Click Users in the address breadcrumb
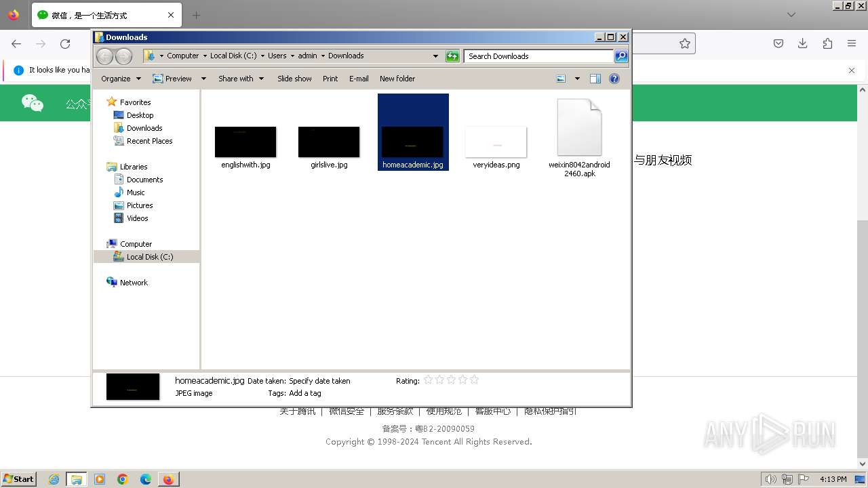Screen dimensions: 868x488 pos(277,56)
